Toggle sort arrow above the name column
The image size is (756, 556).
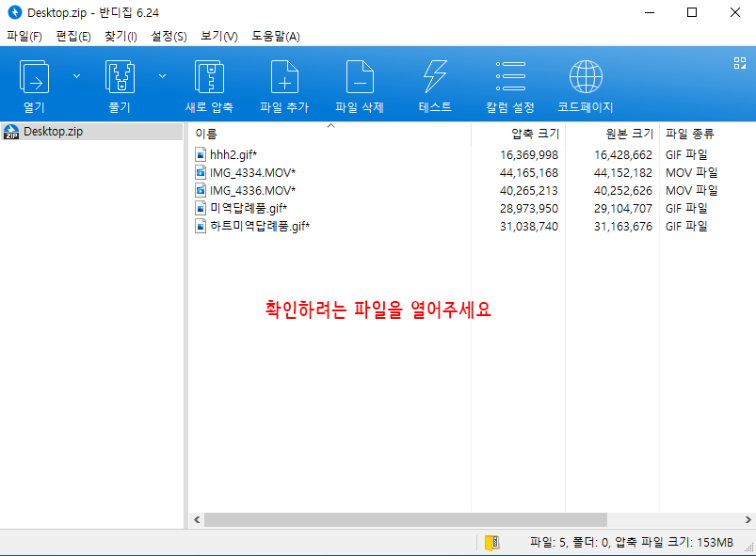[330, 126]
